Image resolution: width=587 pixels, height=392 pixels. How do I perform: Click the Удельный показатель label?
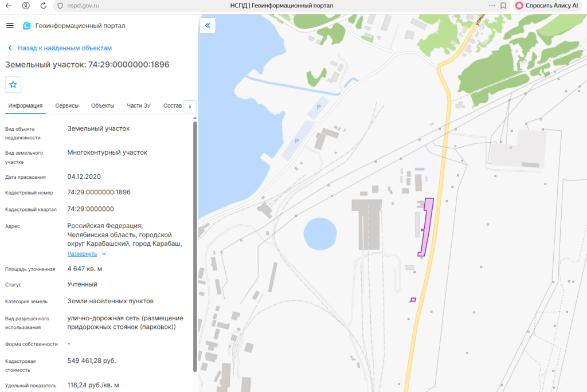pyautogui.click(x=31, y=385)
